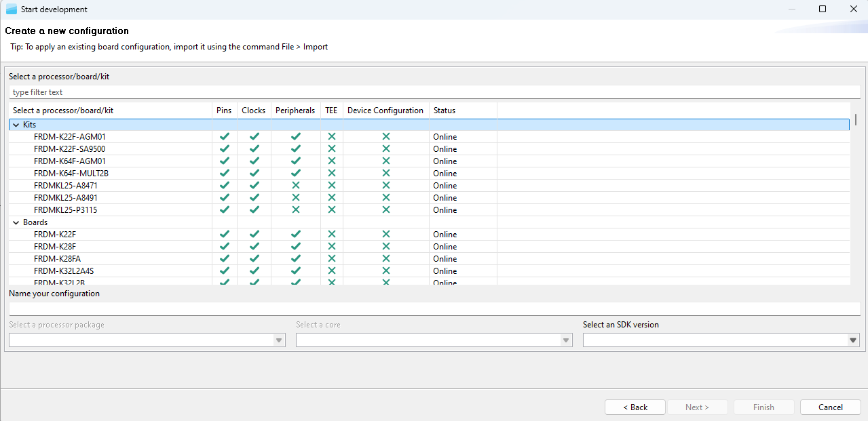Click Online status of FRDMKL25-P3115

pyautogui.click(x=445, y=209)
